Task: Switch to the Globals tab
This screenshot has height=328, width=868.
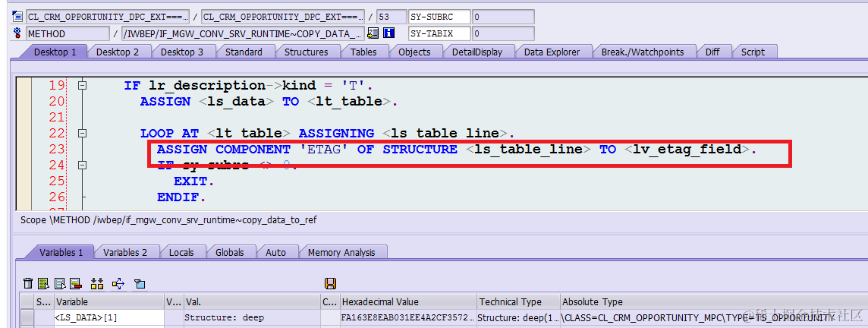Action: click(229, 252)
